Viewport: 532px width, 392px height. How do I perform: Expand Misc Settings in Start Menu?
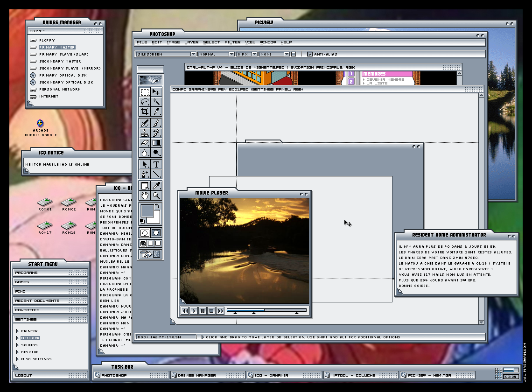pos(17,359)
